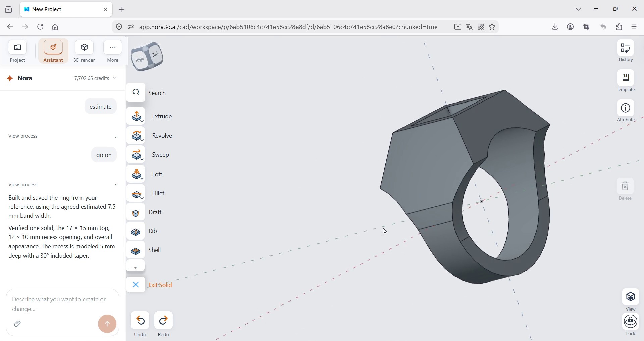Click the Right face of view cube
Image resolution: width=644 pixels, height=341 pixels.
(140, 60)
